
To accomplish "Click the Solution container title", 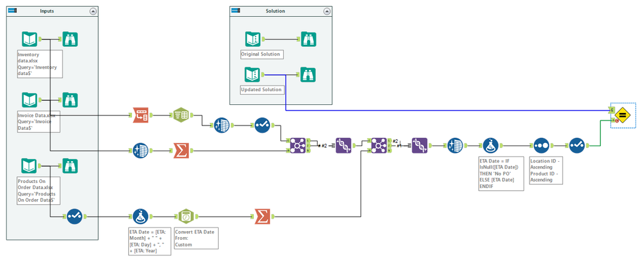I will point(275,11).
